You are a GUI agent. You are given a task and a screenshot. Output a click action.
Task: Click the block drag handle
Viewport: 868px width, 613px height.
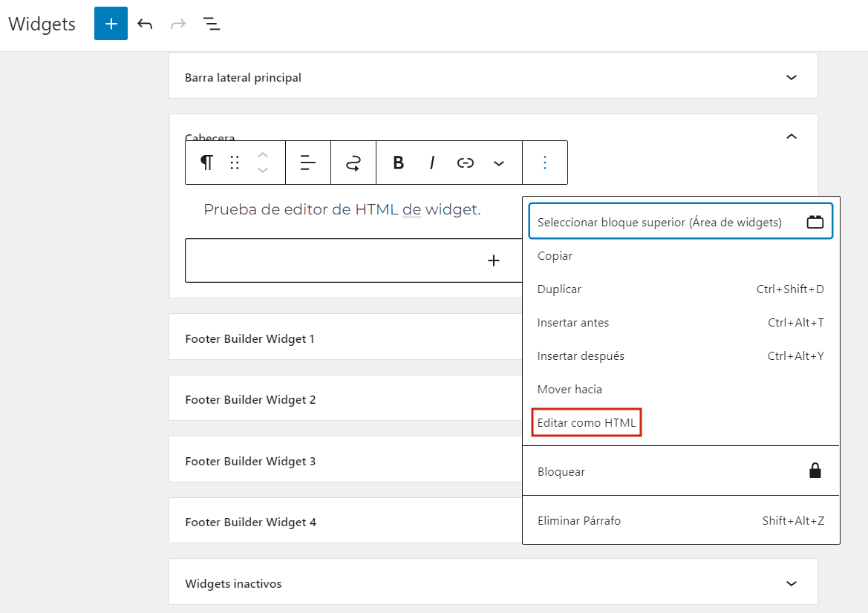[x=235, y=163]
